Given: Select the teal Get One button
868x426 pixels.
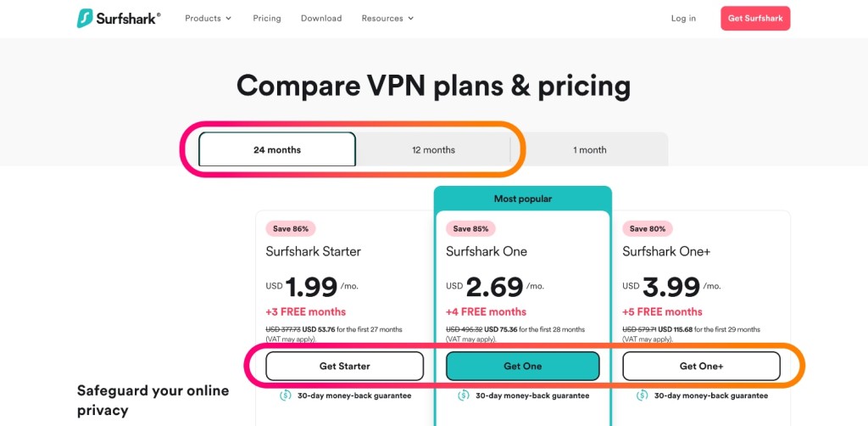Looking at the screenshot, I should 522,366.
